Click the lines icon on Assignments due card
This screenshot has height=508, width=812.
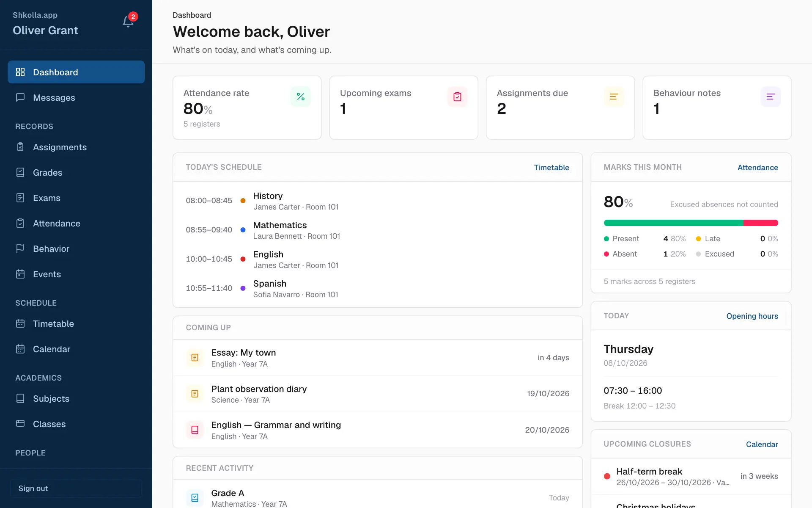pos(614,97)
